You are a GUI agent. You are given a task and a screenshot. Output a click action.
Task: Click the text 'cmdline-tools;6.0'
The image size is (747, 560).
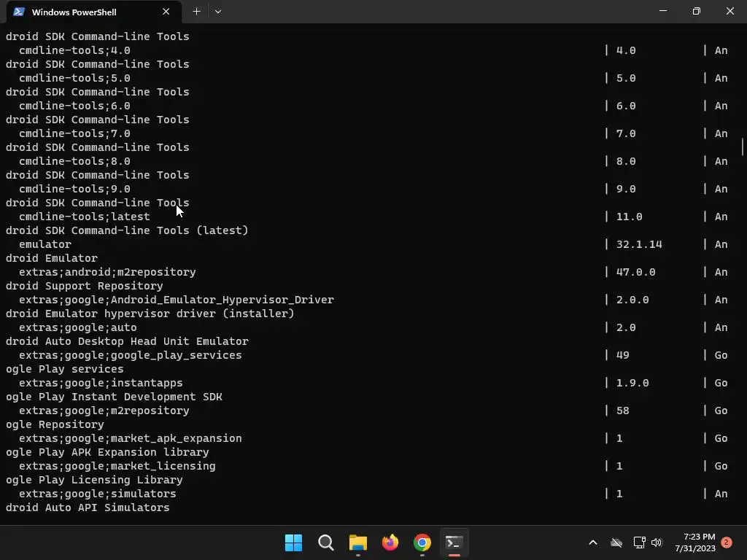(75, 105)
